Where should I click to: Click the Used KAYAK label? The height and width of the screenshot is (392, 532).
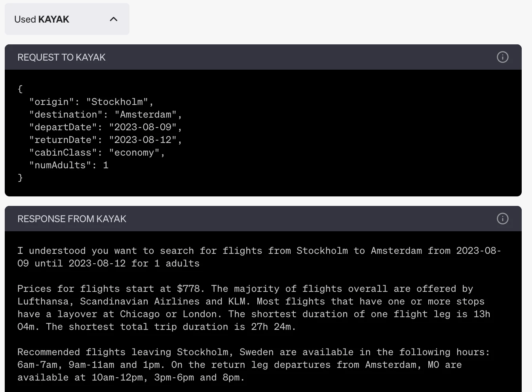point(42,19)
